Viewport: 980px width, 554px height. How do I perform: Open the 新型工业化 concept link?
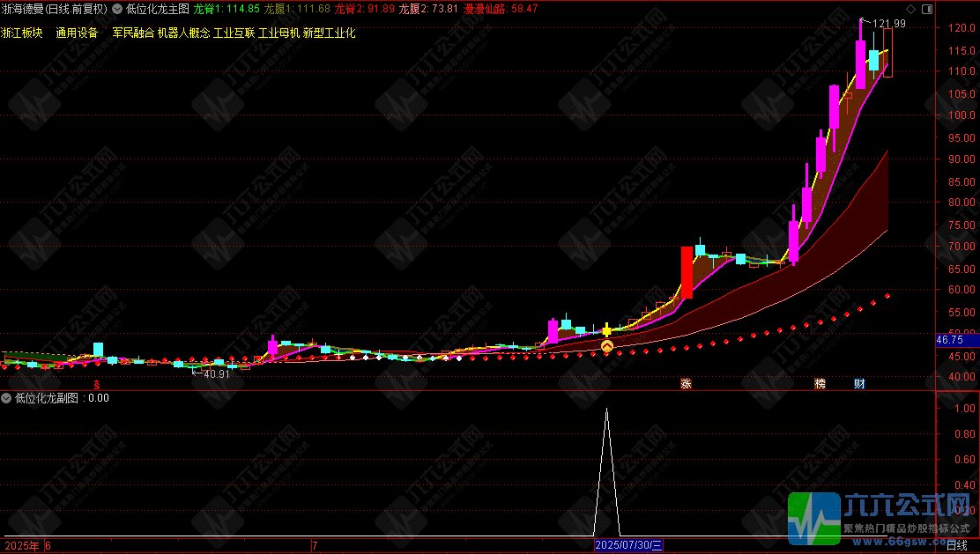point(330,33)
